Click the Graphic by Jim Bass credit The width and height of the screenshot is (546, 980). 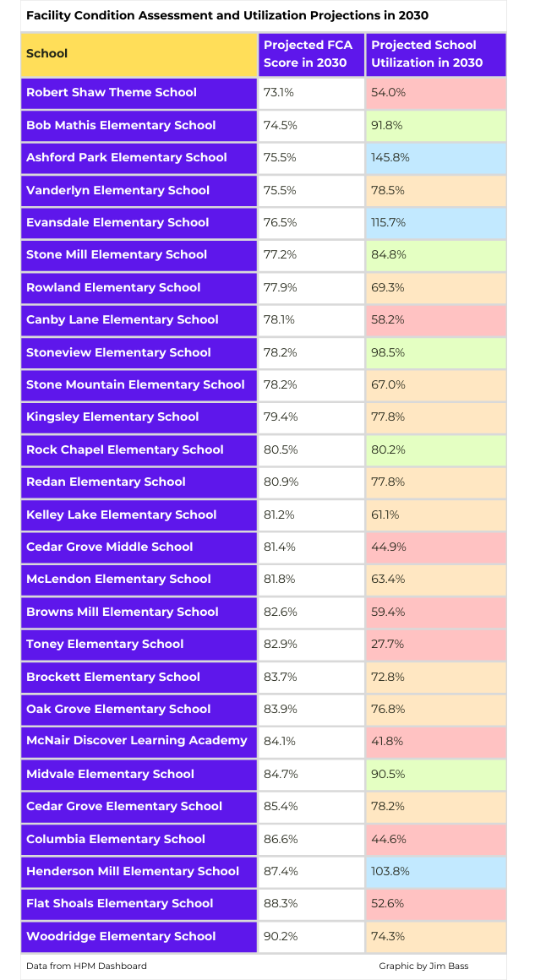tap(423, 966)
